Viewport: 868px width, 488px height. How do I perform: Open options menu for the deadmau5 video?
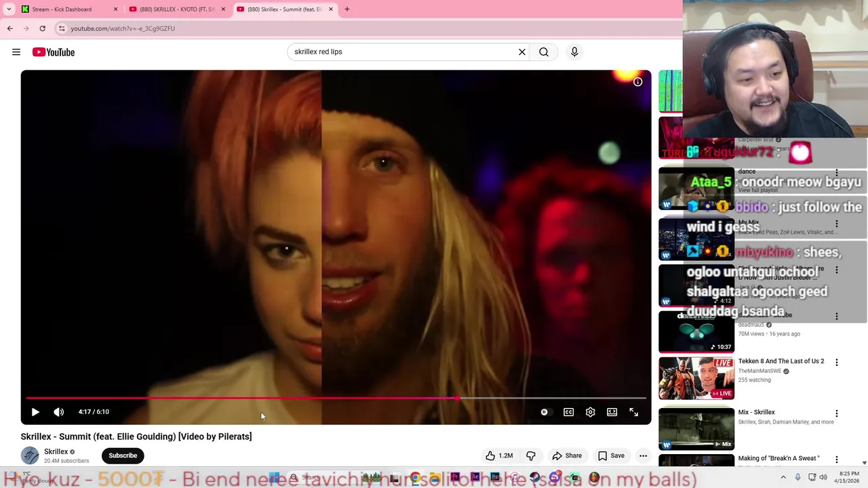tap(836, 317)
